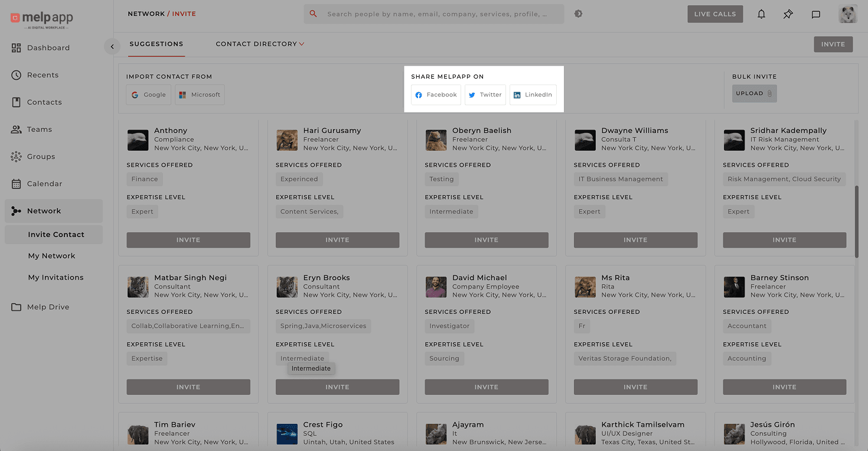The width and height of the screenshot is (868, 451).
Task: Share Melpapp on Twitter
Action: tap(485, 95)
